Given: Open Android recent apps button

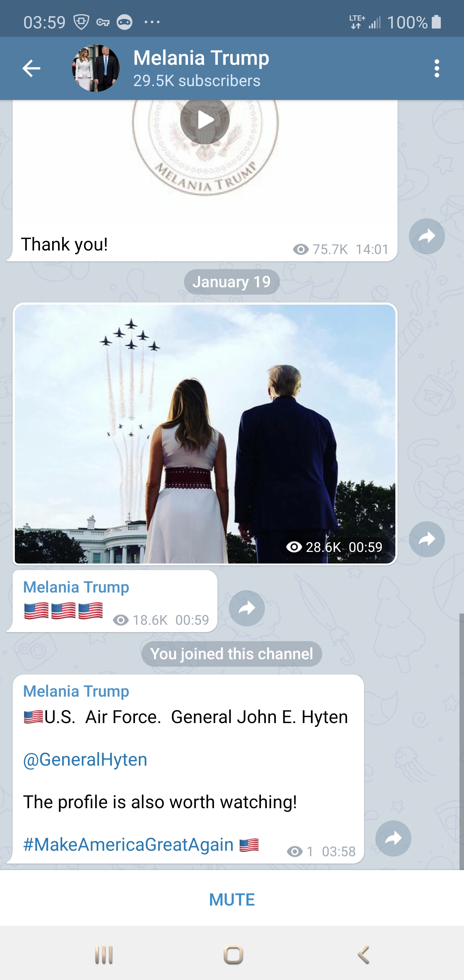Looking at the screenshot, I should (104, 955).
